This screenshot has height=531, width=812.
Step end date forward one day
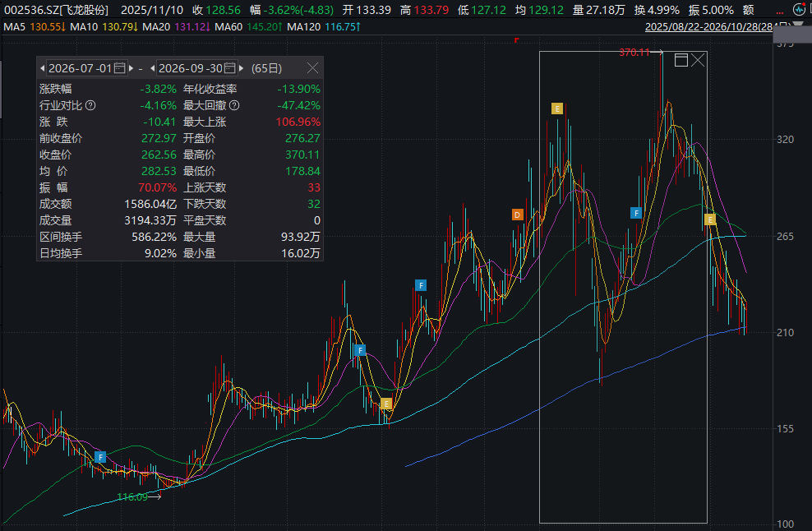tap(242, 68)
